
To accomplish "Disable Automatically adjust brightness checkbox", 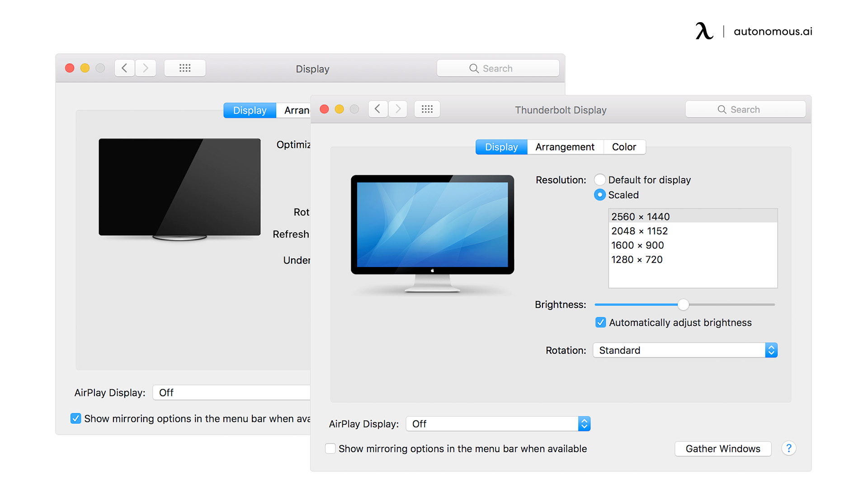I will 600,323.
